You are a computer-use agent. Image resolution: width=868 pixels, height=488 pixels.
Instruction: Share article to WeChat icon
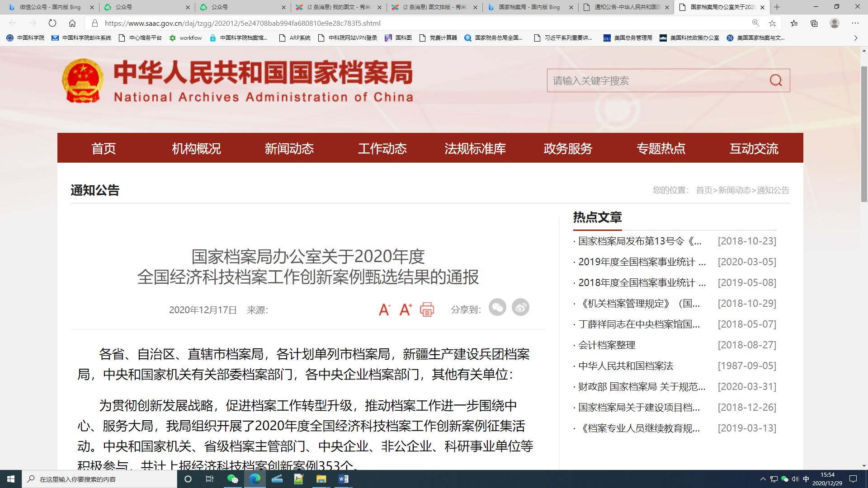pyautogui.click(x=497, y=307)
